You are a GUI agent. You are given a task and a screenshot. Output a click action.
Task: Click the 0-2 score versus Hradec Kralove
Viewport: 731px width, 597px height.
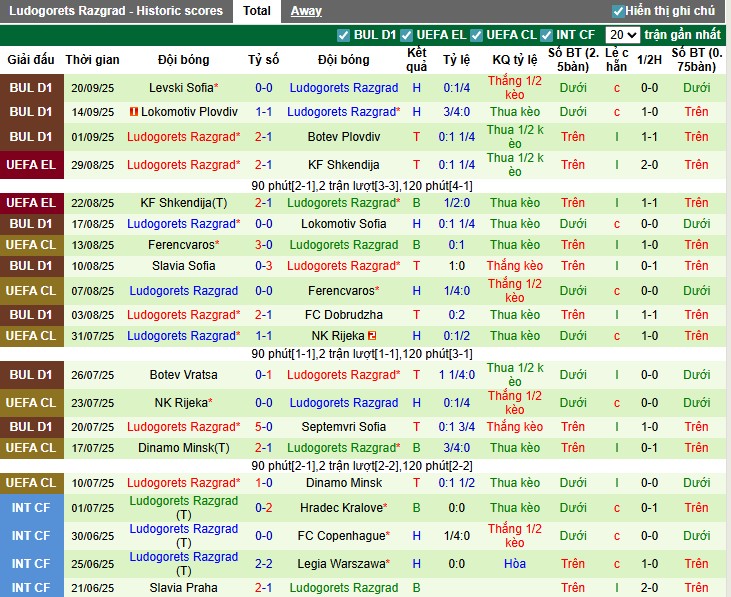click(x=263, y=508)
